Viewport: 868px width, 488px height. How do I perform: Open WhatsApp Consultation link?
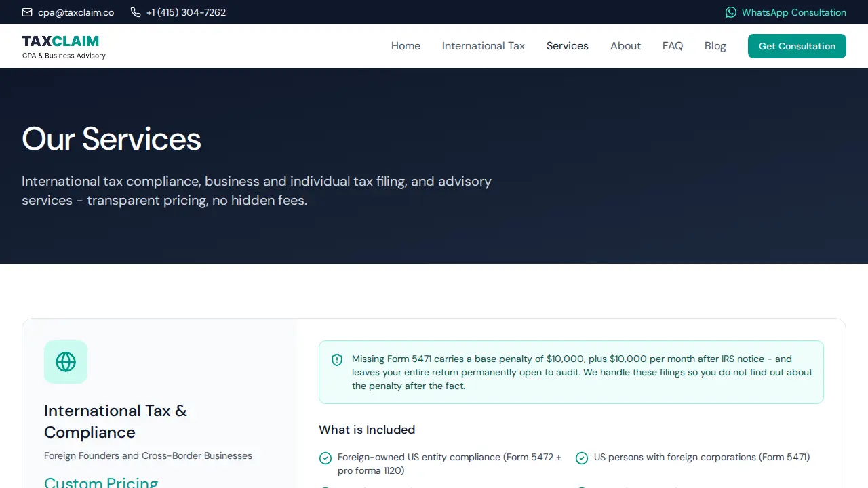click(786, 12)
